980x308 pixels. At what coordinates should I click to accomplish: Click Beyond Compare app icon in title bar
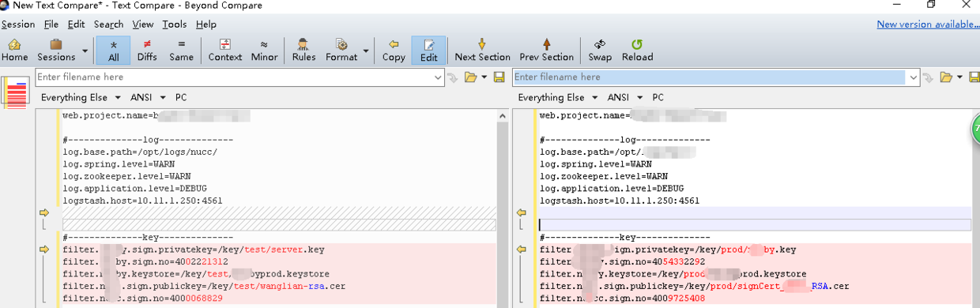[x=6, y=5]
